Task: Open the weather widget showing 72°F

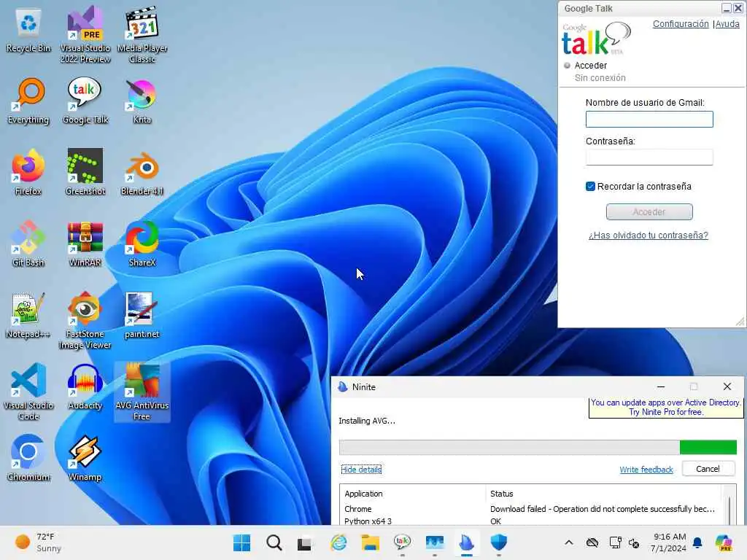Action: [38, 542]
